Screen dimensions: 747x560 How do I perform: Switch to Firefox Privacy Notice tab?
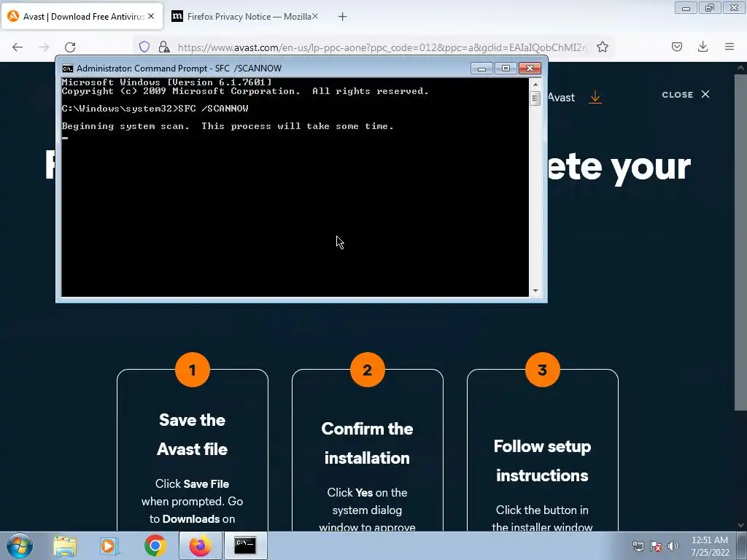coord(245,17)
